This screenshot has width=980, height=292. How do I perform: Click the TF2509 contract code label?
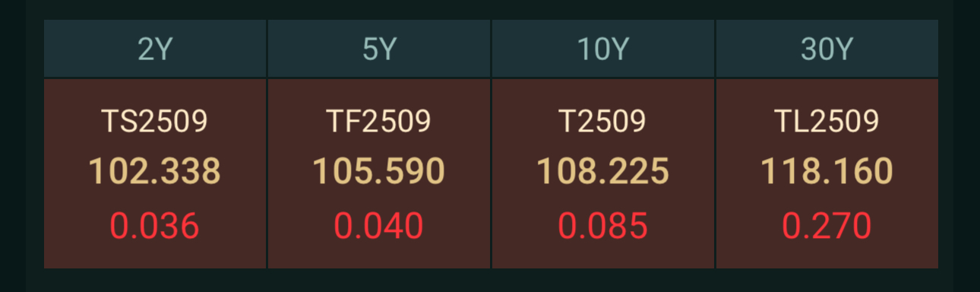point(379,121)
